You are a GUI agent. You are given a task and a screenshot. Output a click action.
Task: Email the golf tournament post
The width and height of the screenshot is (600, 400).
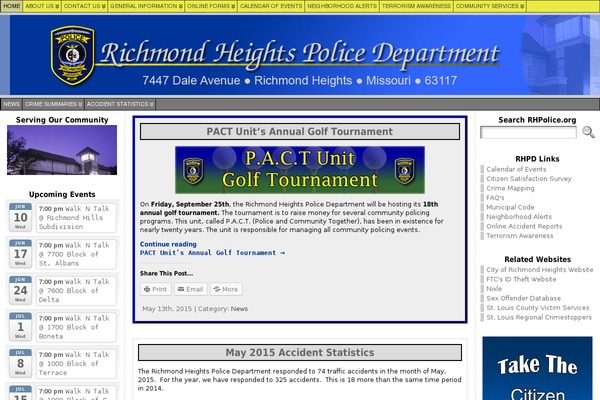[191, 289]
